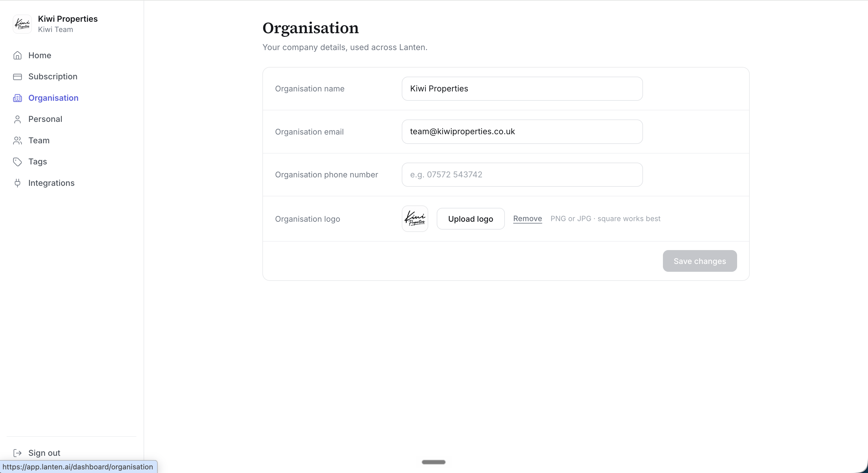Click the Subscription card icon
This screenshot has height=473, width=868.
coord(17,77)
